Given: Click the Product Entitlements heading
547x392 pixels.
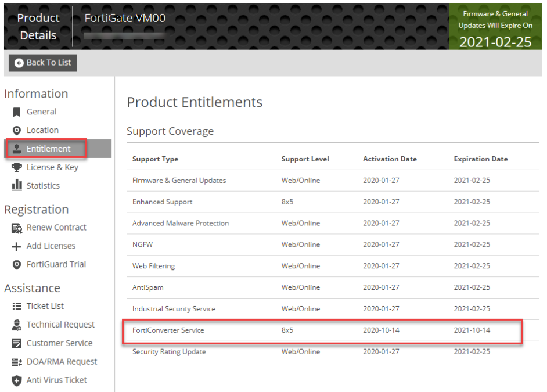Looking at the screenshot, I should [x=195, y=102].
